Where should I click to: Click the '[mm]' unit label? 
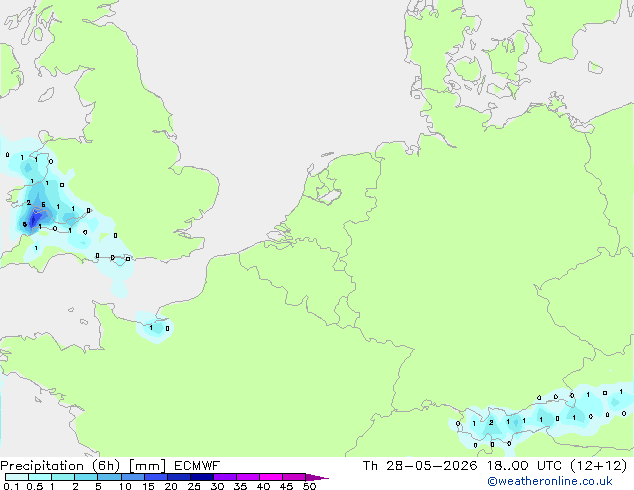147,466
